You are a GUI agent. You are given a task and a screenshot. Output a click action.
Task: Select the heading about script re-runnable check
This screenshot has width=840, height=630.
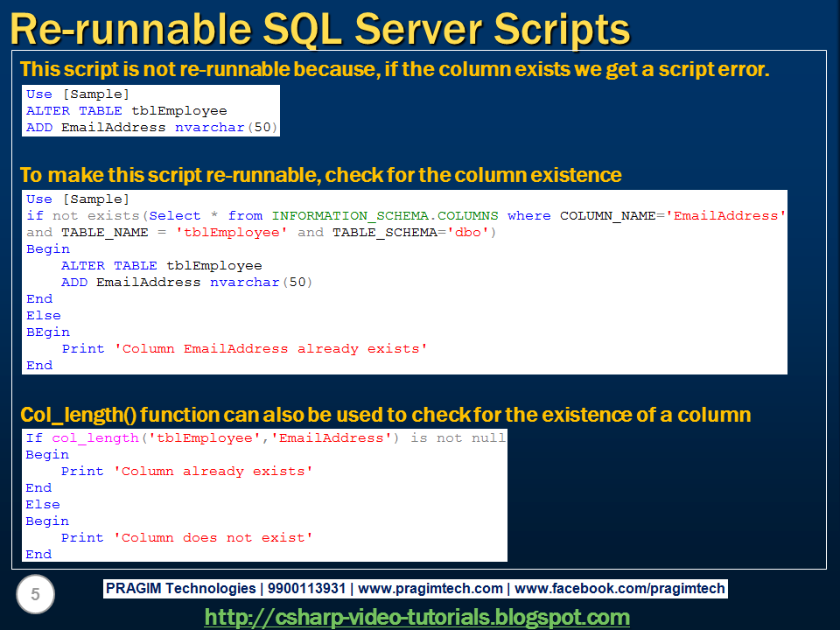(315, 174)
